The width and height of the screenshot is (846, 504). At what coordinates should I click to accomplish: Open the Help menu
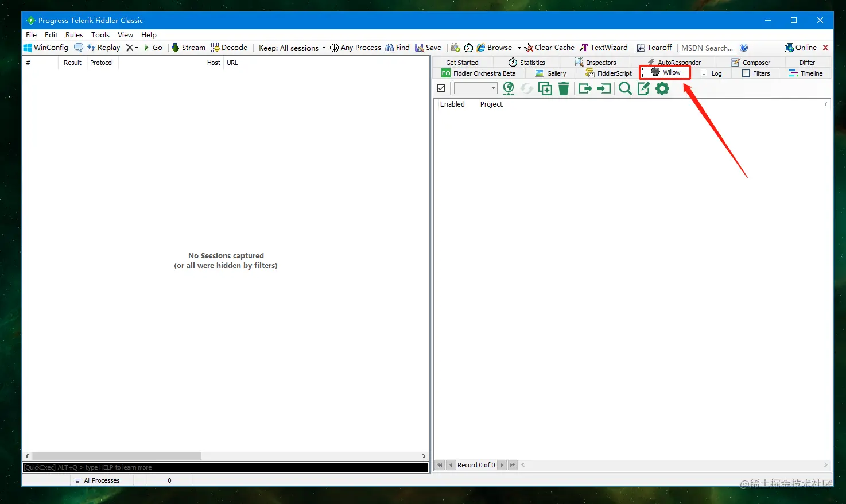pos(149,34)
